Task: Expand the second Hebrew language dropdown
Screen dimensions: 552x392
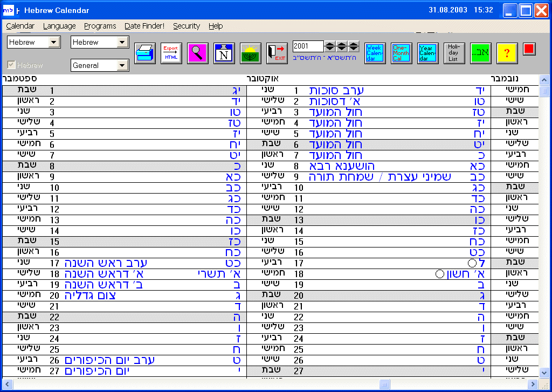Action: pos(122,42)
